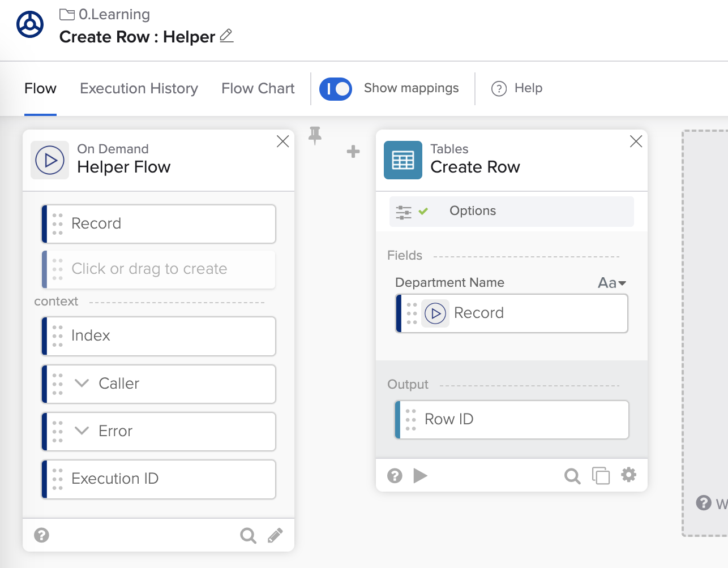The width and height of the screenshot is (728, 568).
Task: Expand the Error context field
Action: 81,431
